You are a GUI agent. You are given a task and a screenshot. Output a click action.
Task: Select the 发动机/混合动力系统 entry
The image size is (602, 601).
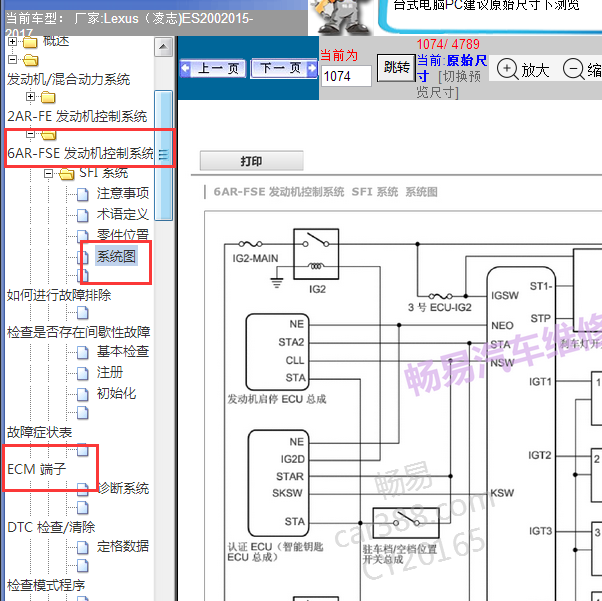coord(69,79)
